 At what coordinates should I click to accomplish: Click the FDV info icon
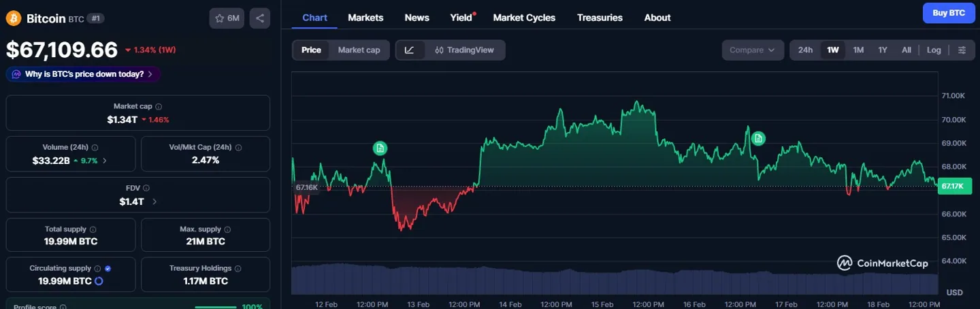click(146, 189)
